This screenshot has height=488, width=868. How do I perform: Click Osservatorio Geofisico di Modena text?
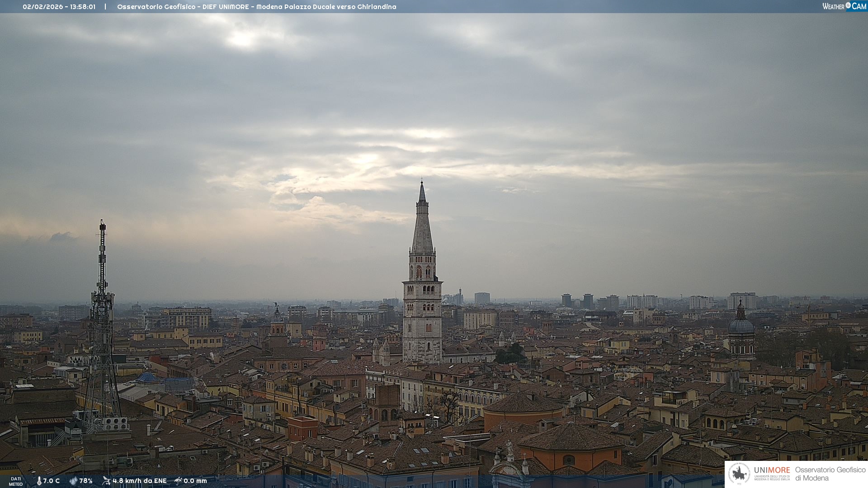[830, 474]
